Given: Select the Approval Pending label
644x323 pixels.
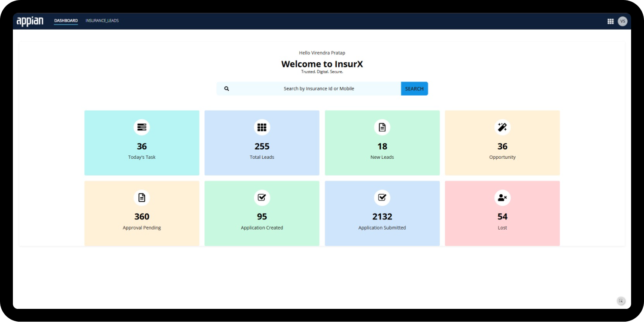Looking at the screenshot, I should (x=142, y=228).
